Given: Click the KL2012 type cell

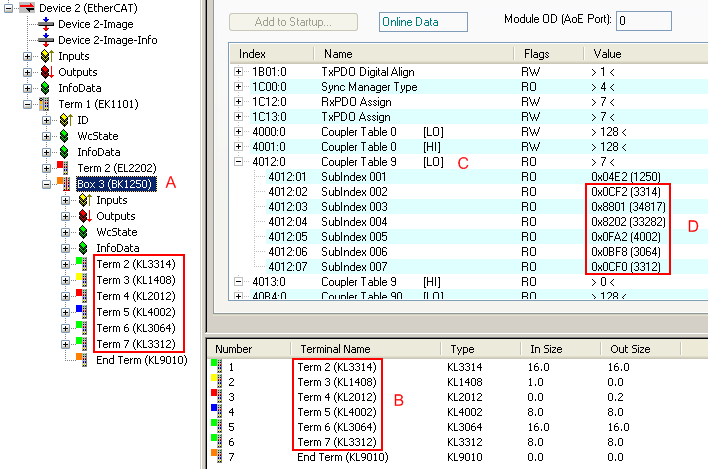Looking at the screenshot, I should 465,397.
